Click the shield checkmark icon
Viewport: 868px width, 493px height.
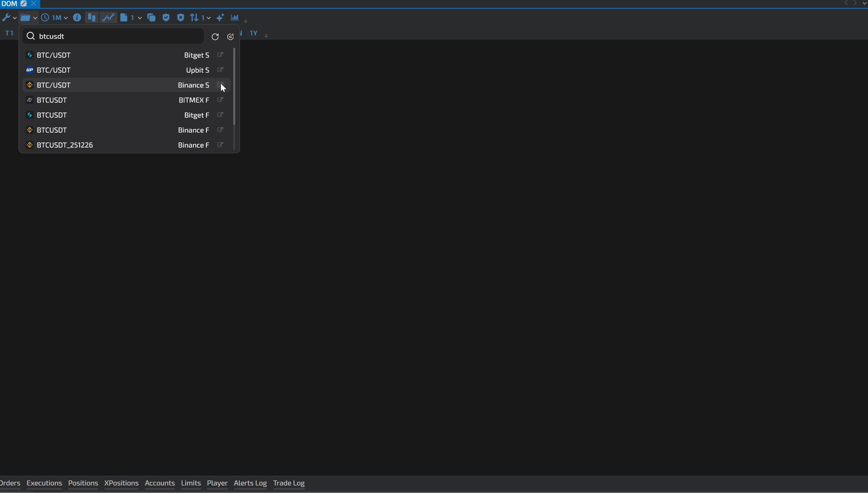166,18
